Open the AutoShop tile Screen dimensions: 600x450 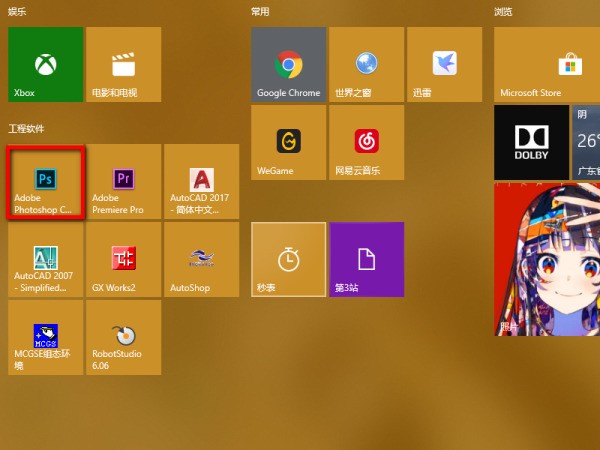[x=201, y=260]
